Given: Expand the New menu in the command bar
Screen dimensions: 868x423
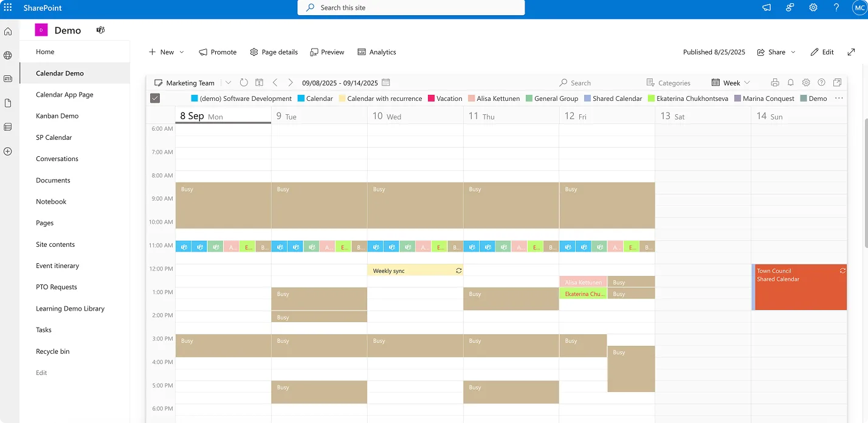Looking at the screenshot, I should [166, 52].
